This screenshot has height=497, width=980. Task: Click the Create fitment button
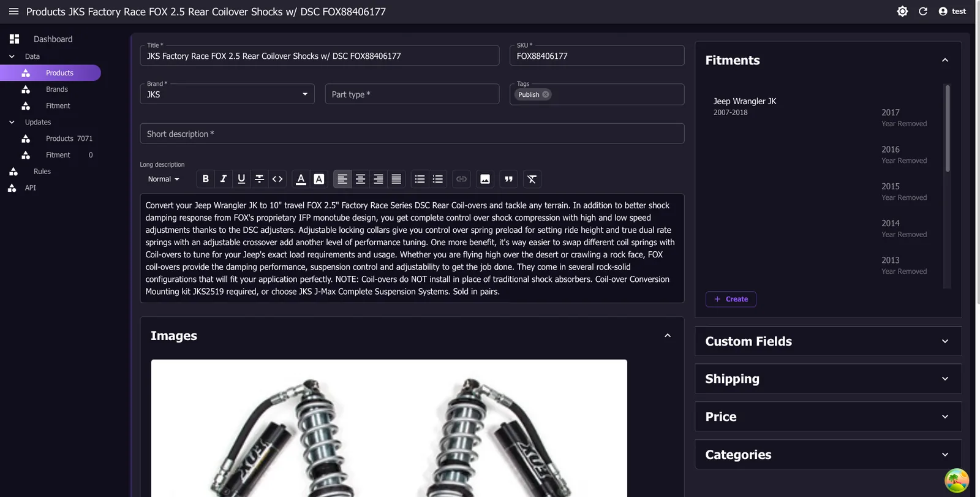[731, 299]
